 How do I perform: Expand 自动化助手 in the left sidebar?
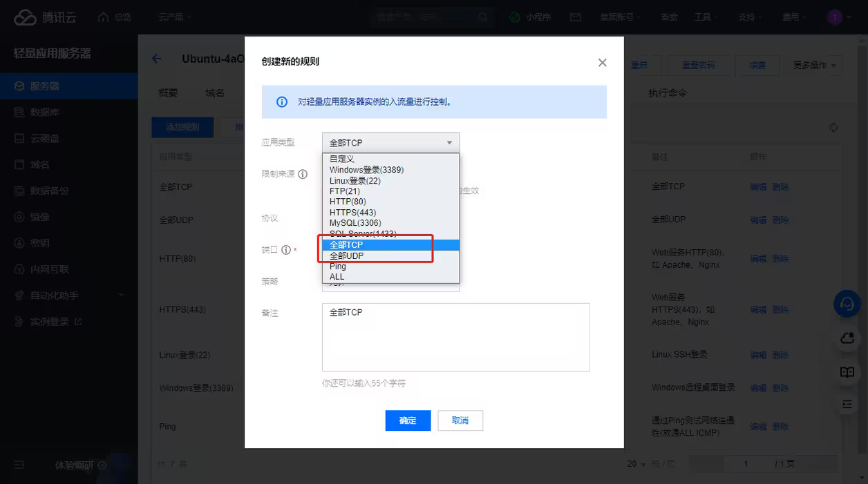tap(69, 296)
